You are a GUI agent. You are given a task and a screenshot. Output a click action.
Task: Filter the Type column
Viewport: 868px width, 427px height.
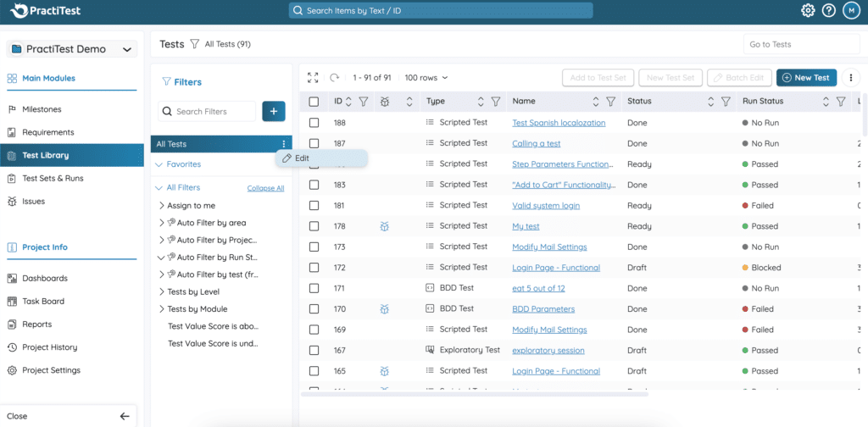495,101
